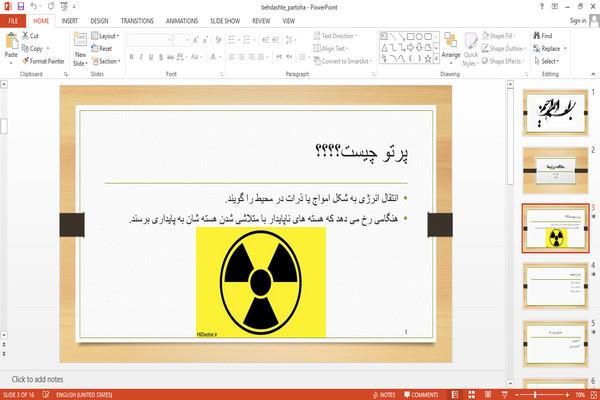Open the Select dropdown in Editing

click(x=546, y=61)
